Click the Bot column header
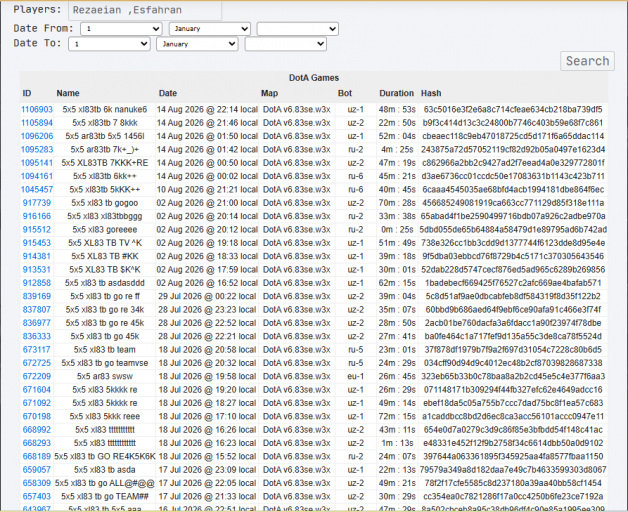This screenshot has width=628, height=512. 345,93
